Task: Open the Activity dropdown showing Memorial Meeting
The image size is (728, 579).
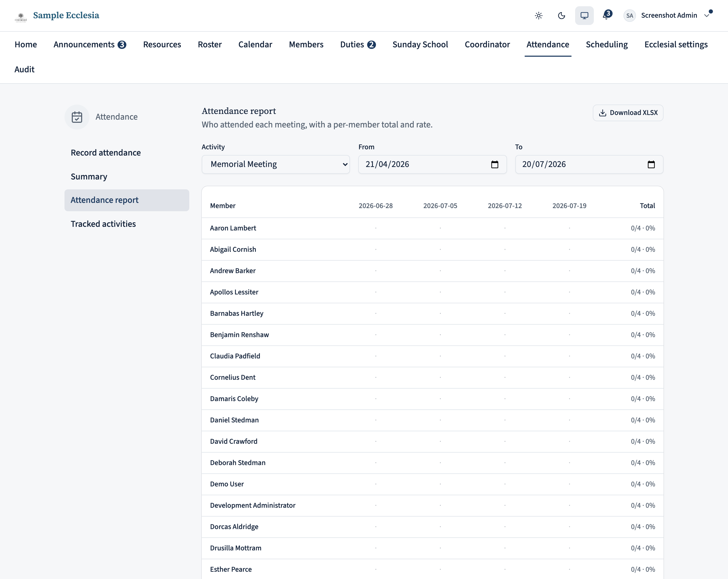Action: (276, 164)
